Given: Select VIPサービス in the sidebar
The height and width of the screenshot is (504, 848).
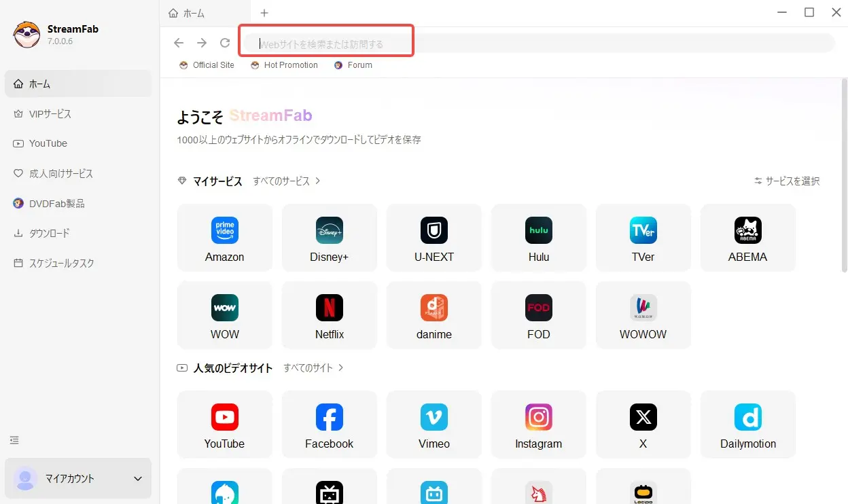Looking at the screenshot, I should tap(78, 113).
